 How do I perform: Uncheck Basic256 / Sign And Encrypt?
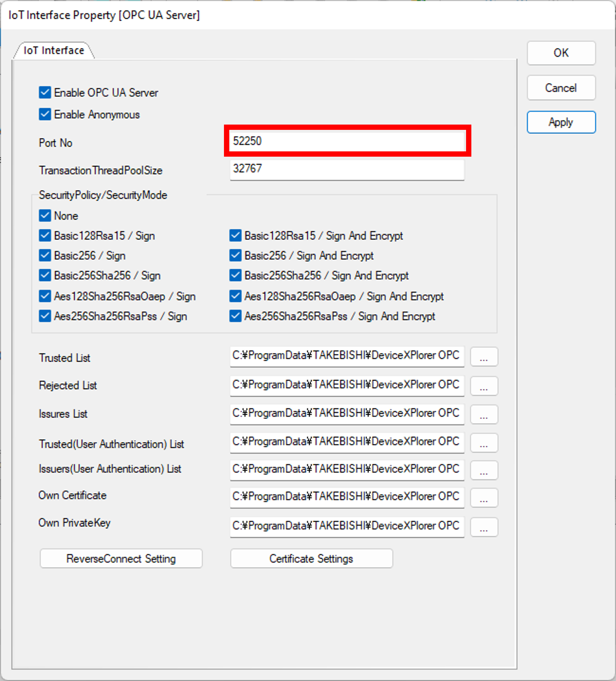(235, 256)
